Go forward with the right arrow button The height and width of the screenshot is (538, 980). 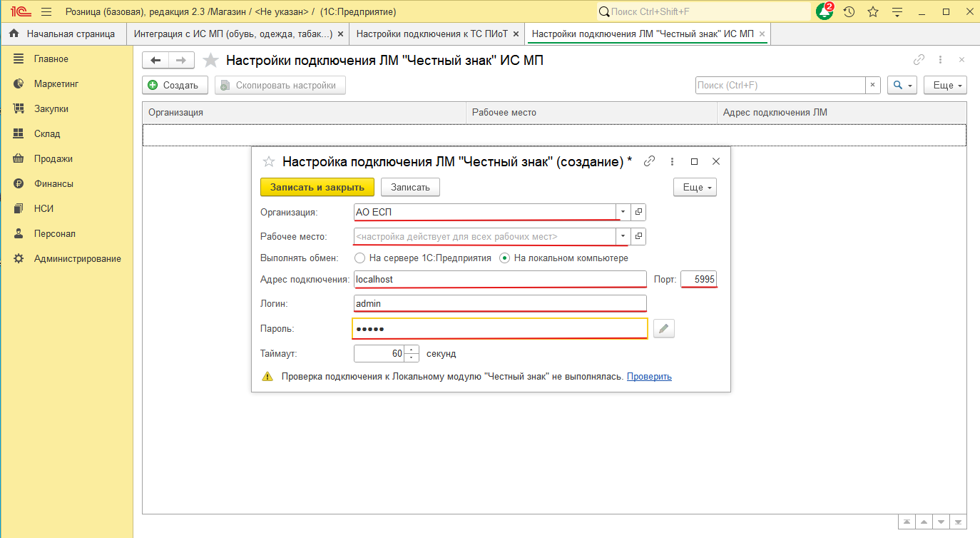click(181, 61)
